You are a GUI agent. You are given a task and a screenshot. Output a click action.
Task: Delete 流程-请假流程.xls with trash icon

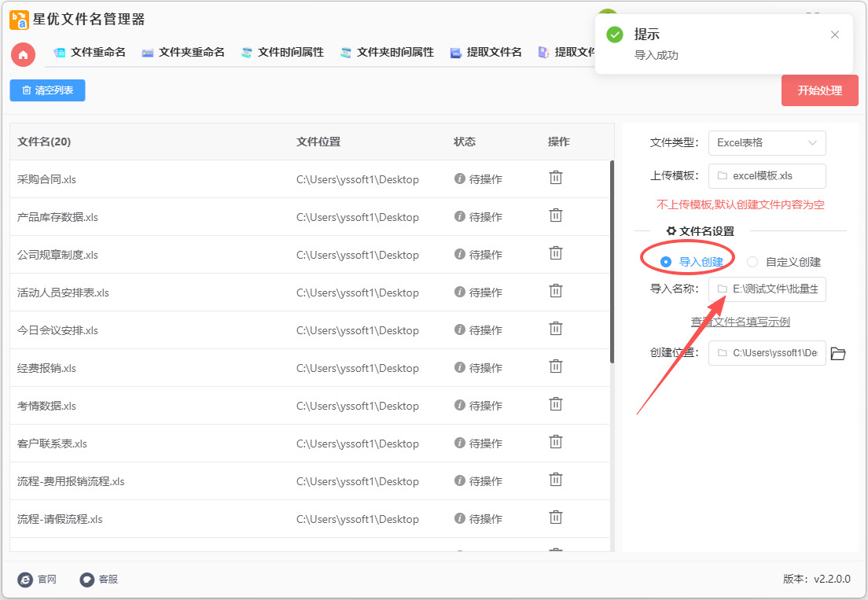click(555, 517)
